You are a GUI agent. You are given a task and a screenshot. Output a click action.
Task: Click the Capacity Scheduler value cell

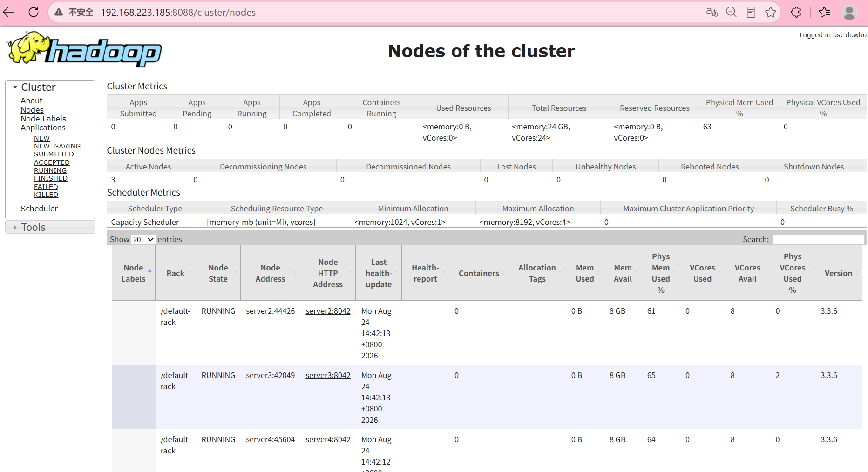coord(145,222)
